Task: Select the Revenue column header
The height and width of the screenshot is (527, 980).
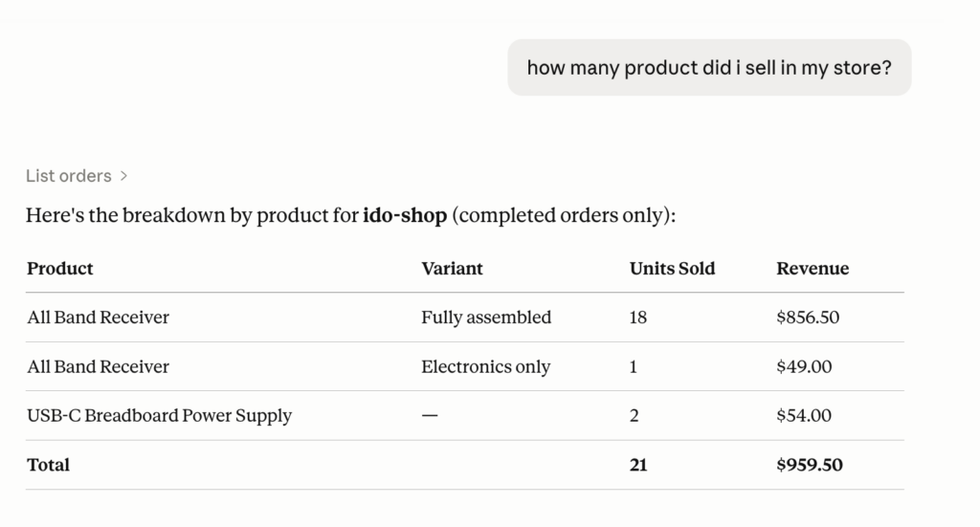Action: point(813,269)
